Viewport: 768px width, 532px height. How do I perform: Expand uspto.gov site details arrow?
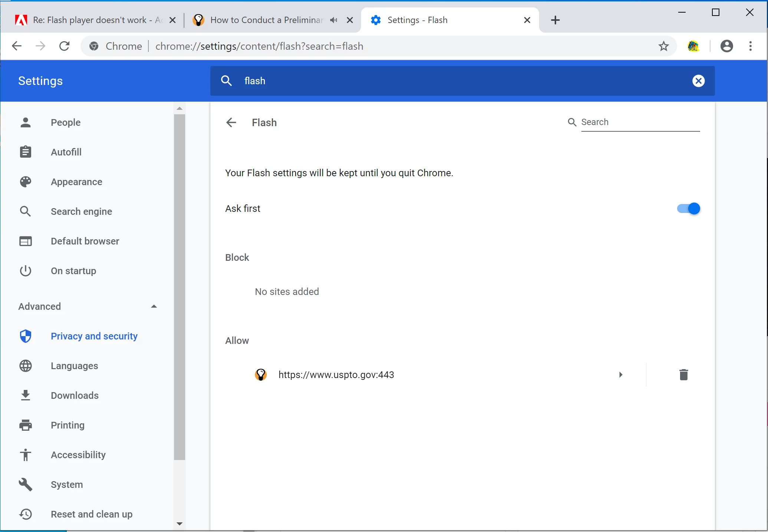pos(621,375)
